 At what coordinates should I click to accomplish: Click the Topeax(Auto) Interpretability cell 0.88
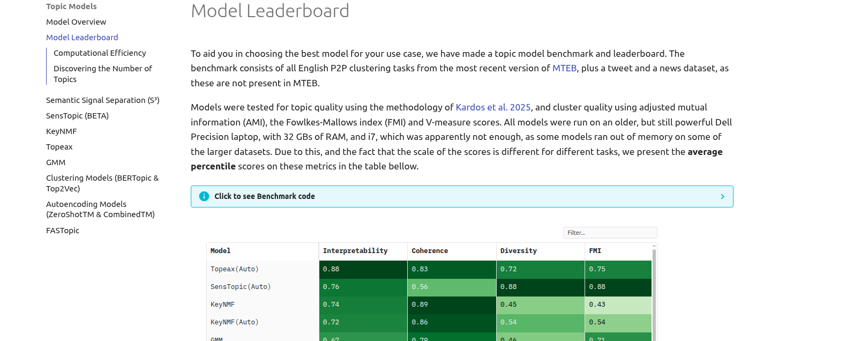click(x=363, y=269)
